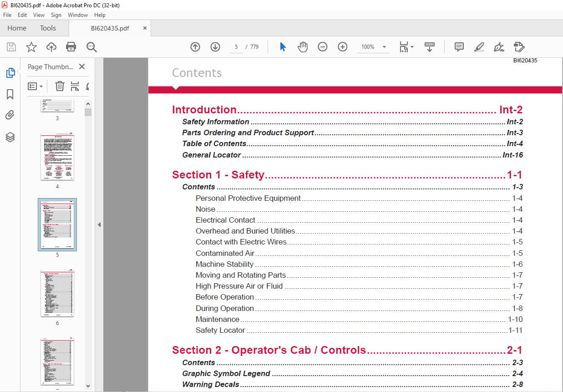This screenshot has width=563, height=392.
Task: Click thumbnail scrollbar up arrow
Action: [88, 104]
